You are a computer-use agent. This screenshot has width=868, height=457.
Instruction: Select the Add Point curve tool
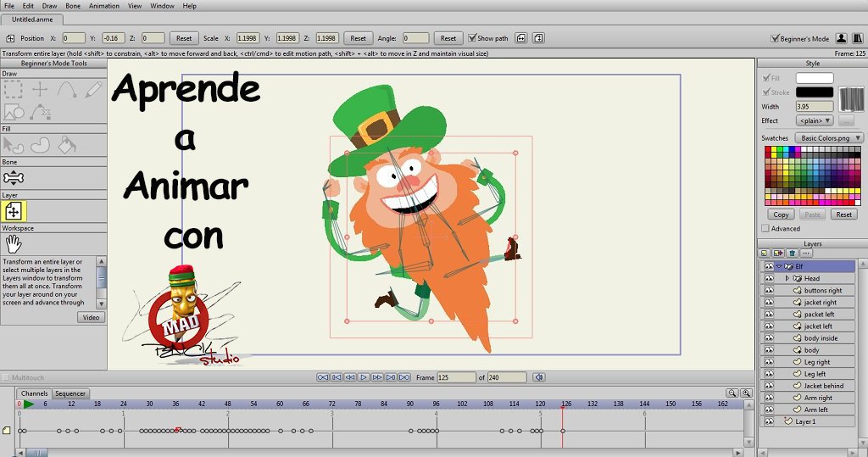tap(67, 89)
